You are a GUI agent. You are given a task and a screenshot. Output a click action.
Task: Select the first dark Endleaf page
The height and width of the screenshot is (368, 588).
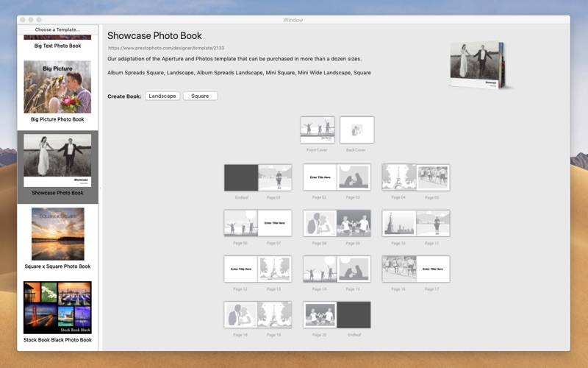[241, 177]
